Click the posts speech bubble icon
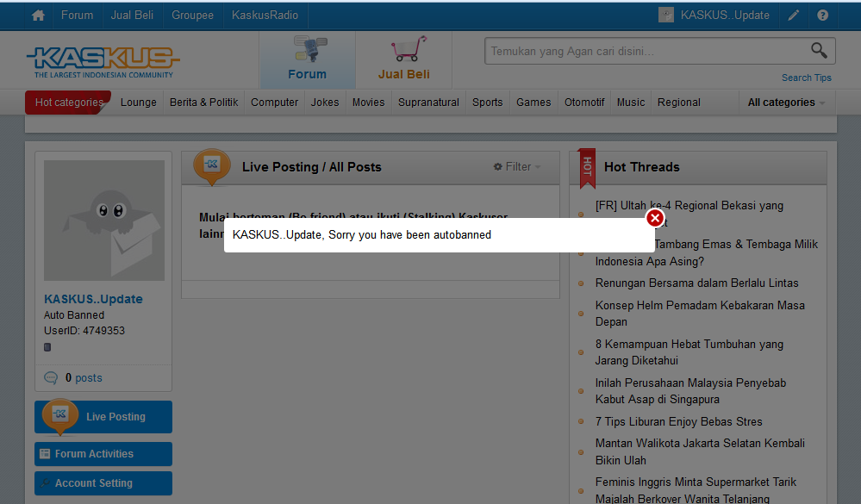This screenshot has width=861, height=504. tap(51, 377)
